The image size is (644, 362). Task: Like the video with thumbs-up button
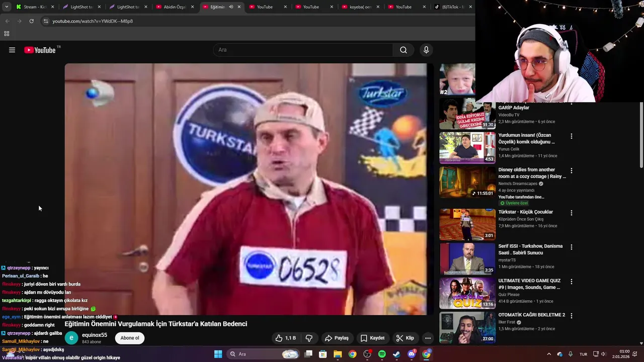pyautogui.click(x=285, y=338)
